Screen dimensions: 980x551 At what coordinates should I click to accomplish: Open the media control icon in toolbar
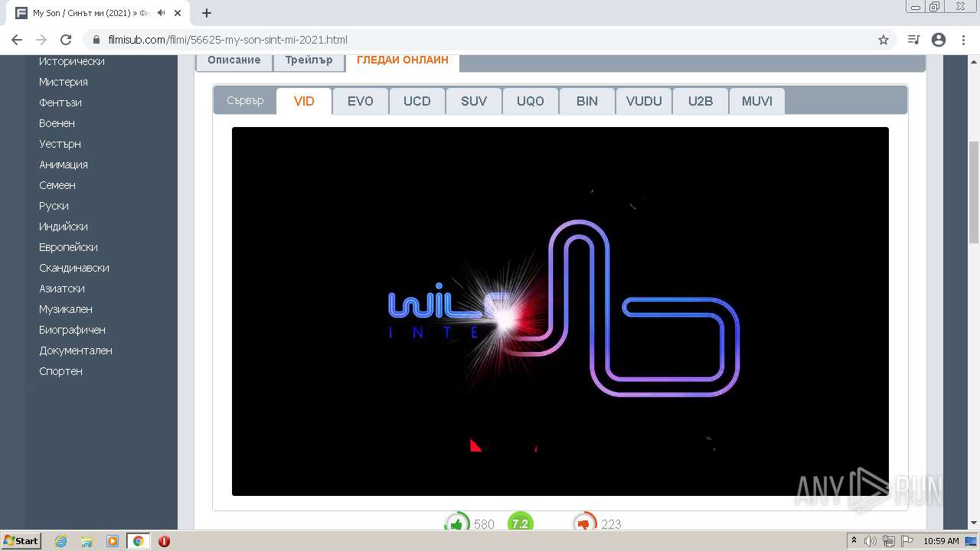(913, 40)
